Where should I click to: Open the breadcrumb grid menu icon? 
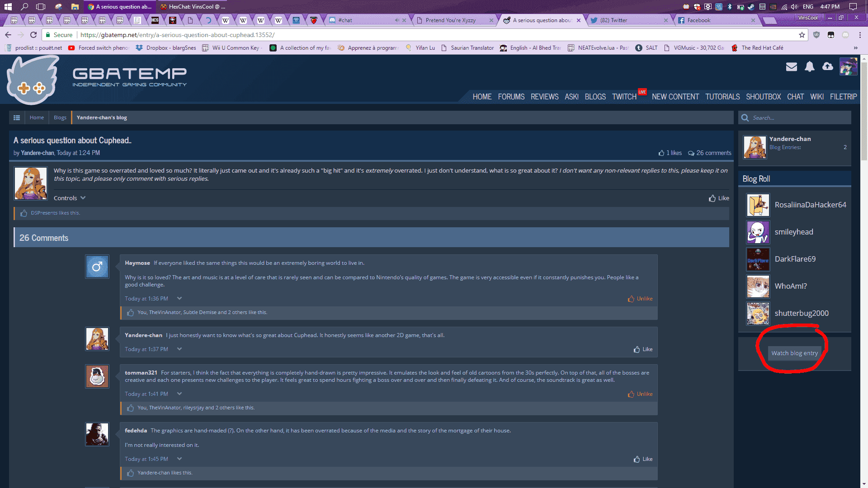click(x=17, y=117)
